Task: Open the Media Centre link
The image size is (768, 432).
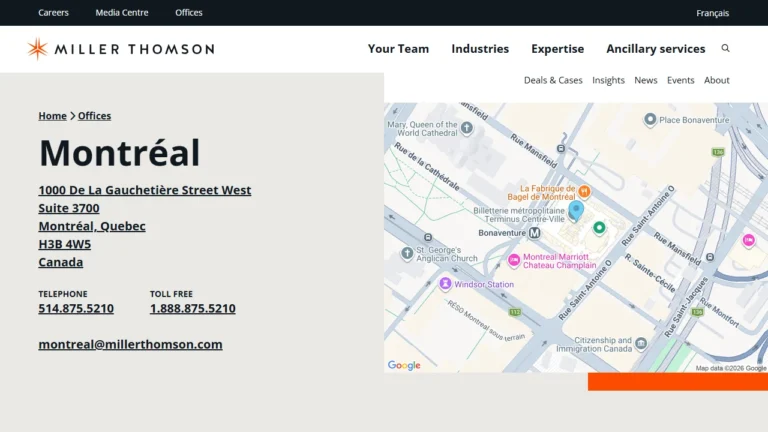Action: tap(122, 13)
